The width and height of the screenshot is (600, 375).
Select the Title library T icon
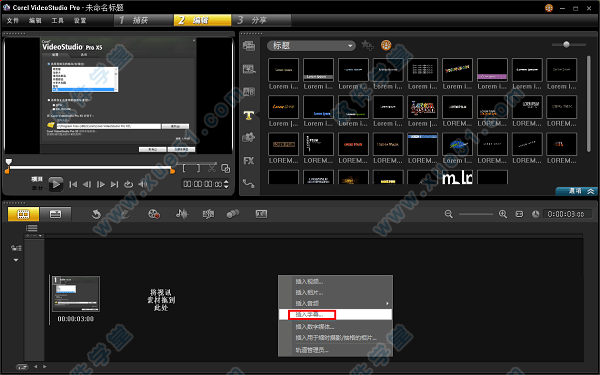pos(249,115)
